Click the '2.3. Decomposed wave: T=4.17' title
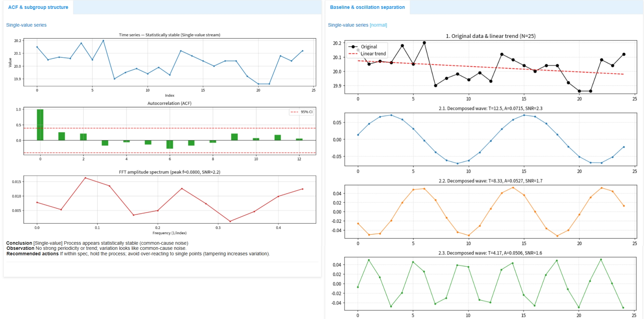 pyautogui.click(x=490, y=253)
